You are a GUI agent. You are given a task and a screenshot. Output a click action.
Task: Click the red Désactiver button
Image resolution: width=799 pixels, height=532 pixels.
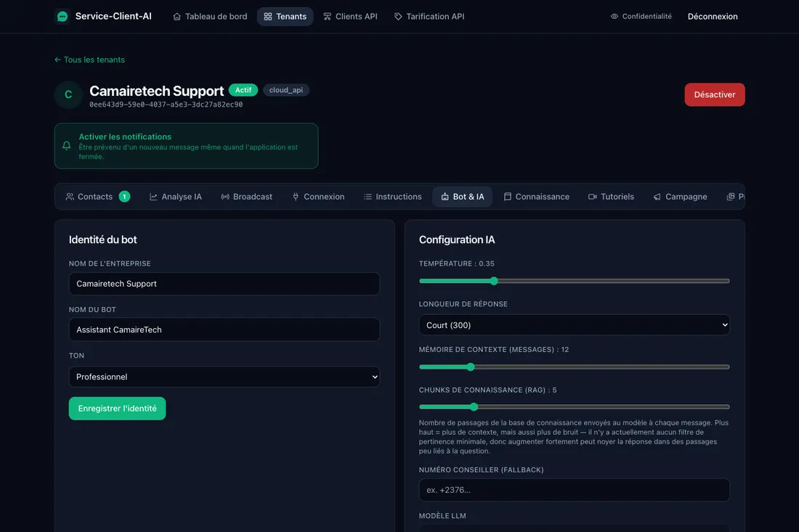pos(715,94)
